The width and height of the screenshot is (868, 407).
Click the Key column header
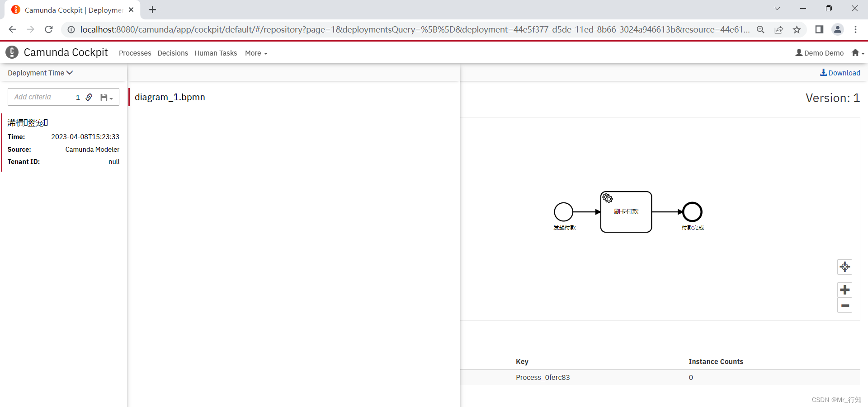click(522, 361)
